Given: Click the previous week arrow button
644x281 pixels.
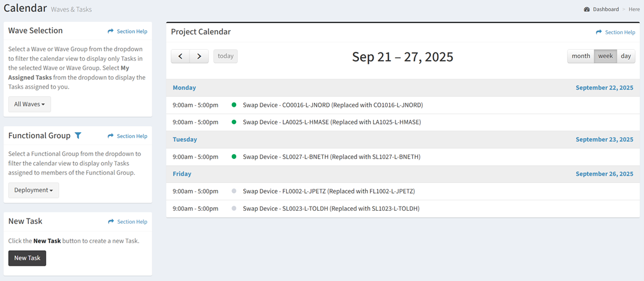Looking at the screenshot, I should pyautogui.click(x=180, y=56).
